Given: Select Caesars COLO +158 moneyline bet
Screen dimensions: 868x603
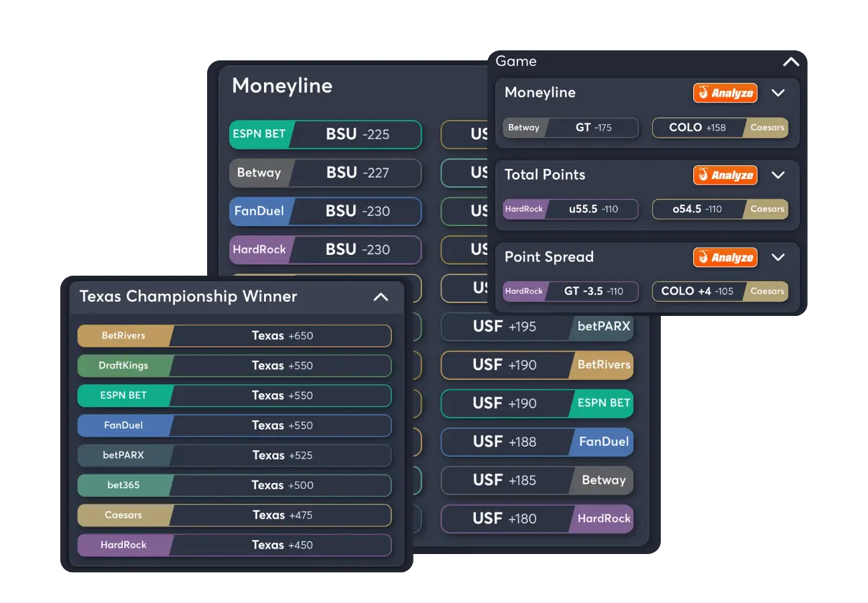Looking at the screenshot, I should 720,127.
